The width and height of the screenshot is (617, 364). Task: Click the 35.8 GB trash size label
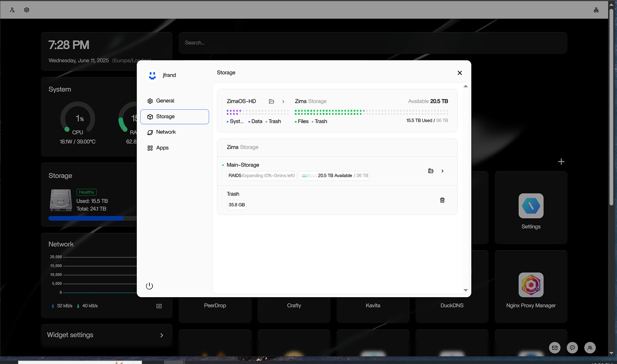(237, 205)
